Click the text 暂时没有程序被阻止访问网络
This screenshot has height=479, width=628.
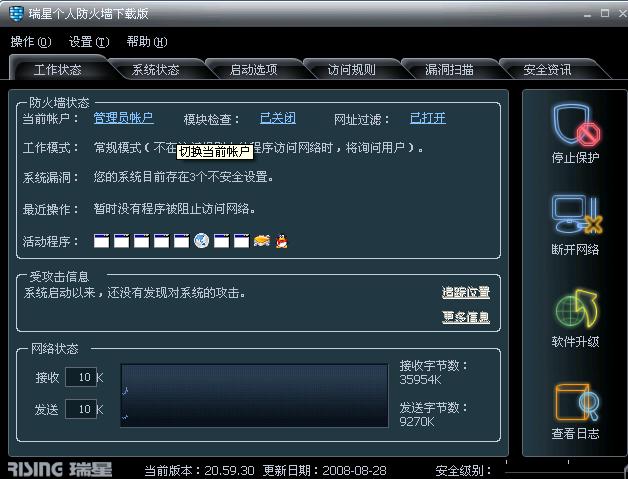(174, 209)
